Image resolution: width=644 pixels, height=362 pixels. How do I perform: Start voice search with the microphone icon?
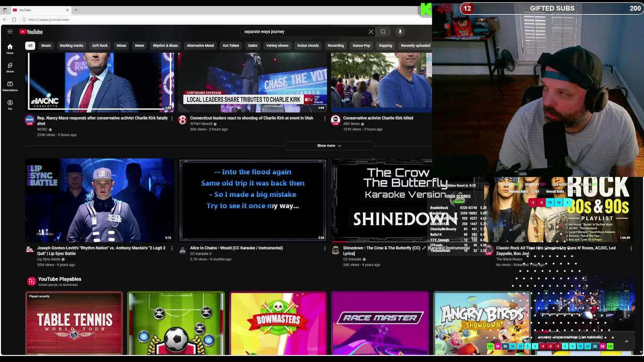click(x=400, y=32)
